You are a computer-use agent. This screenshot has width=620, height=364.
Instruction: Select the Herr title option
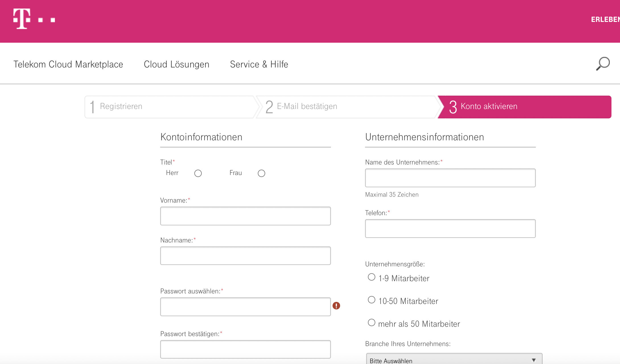198,173
